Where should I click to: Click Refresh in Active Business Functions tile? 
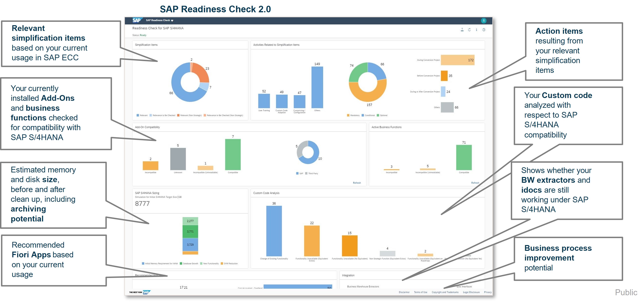[475, 183]
